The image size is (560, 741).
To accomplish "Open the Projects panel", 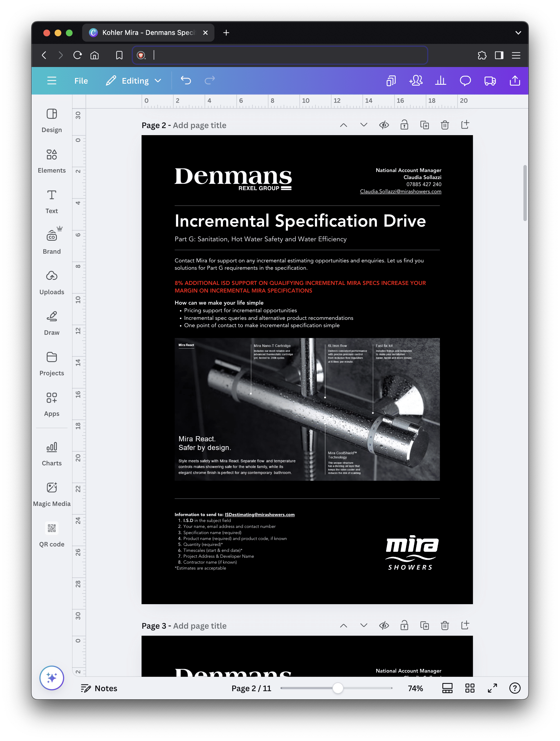I will (51, 364).
